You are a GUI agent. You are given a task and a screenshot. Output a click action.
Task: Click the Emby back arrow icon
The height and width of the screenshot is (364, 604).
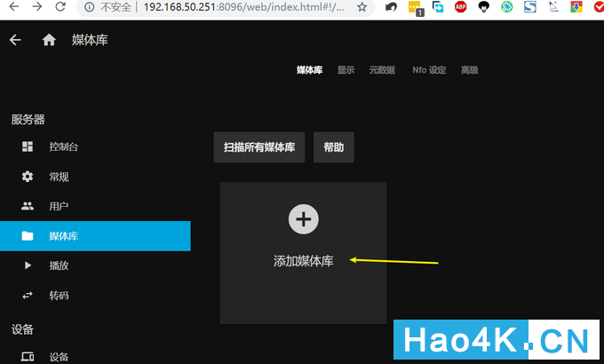[15, 40]
